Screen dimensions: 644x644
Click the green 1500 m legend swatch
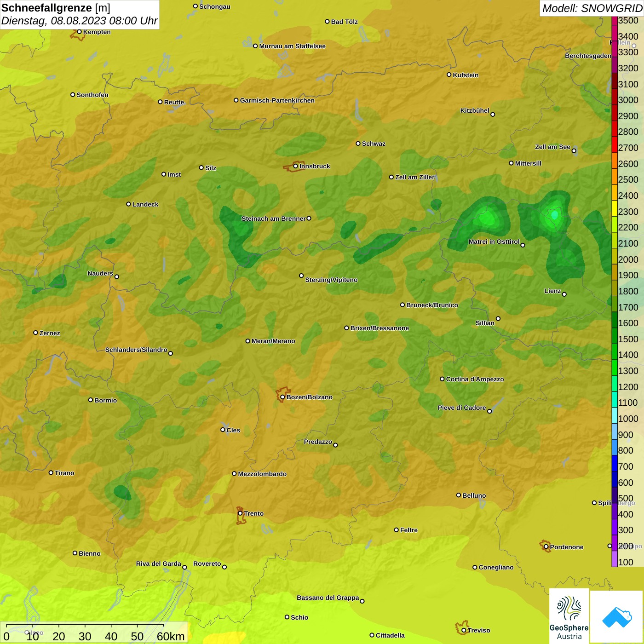614,335
